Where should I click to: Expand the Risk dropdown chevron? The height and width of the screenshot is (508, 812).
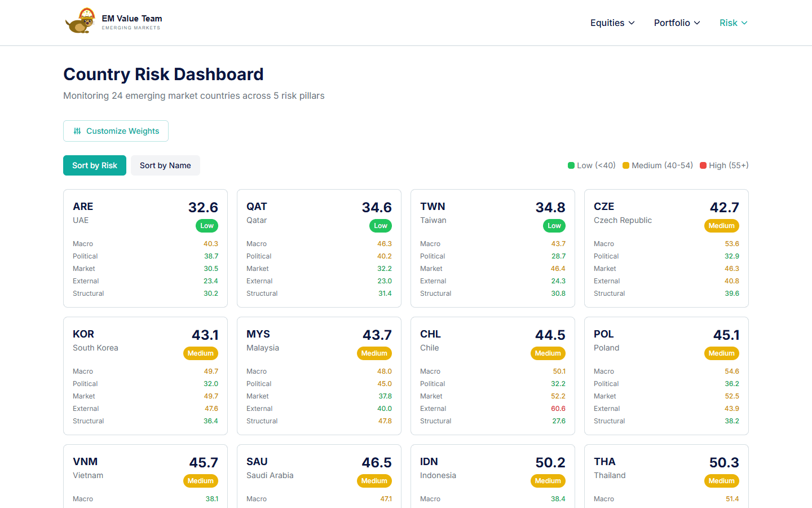(745, 23)
